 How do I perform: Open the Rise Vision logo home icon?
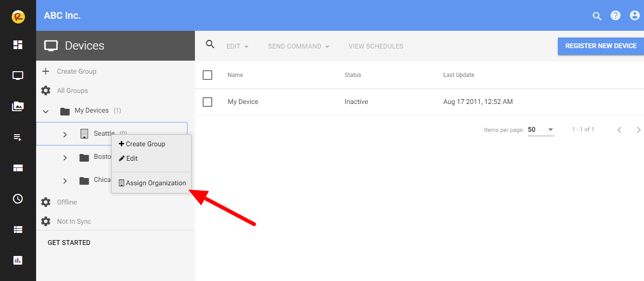18,17
